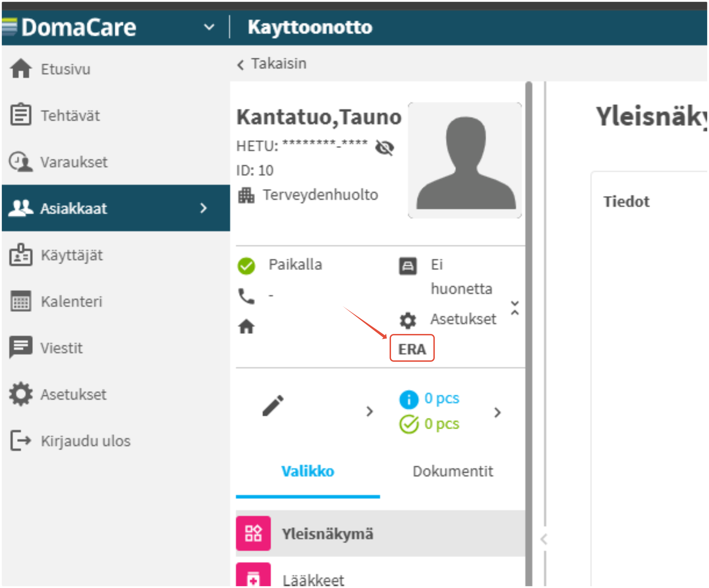The image size is (709, 588).
Task: Click the Etusivu home icon in sidebar
Action: point(21,68)
